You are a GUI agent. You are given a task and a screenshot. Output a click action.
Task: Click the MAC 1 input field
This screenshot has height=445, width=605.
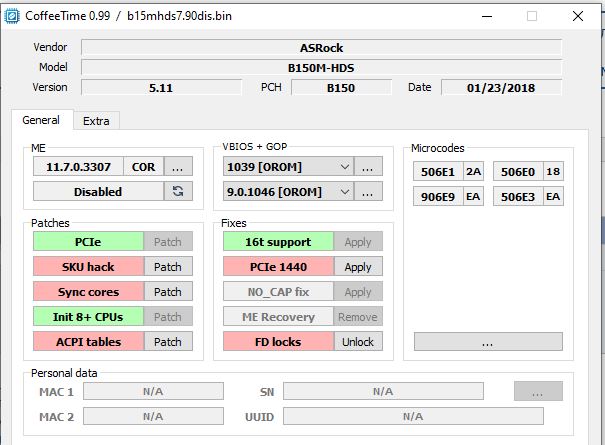coord(153,391)
